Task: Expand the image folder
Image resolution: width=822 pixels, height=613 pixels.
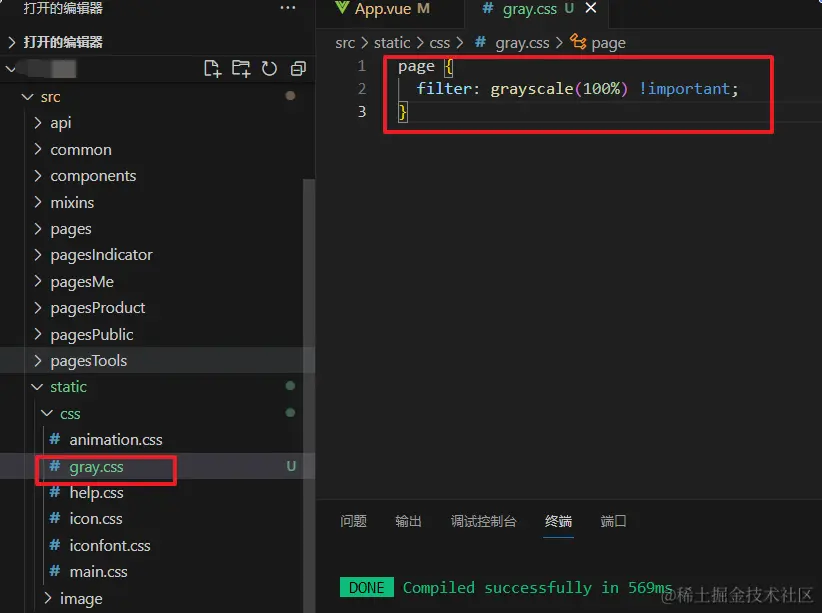Action: tap(48, 598)
